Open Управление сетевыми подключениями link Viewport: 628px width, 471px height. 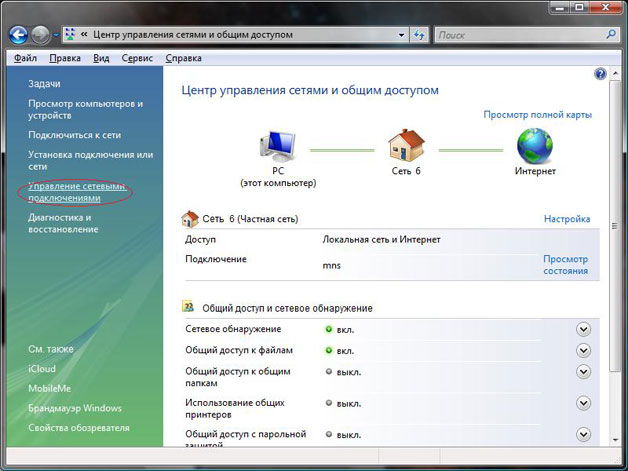click(x=78, y=192)
